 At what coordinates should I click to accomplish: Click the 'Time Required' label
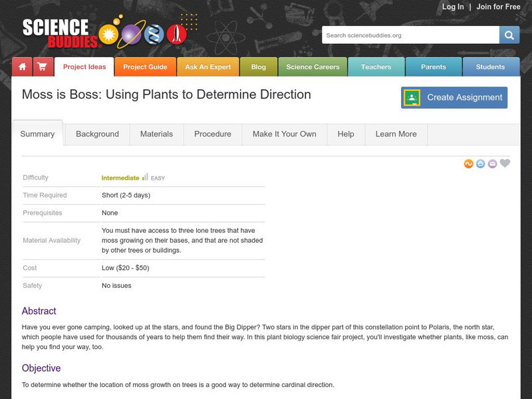(45, 195)
